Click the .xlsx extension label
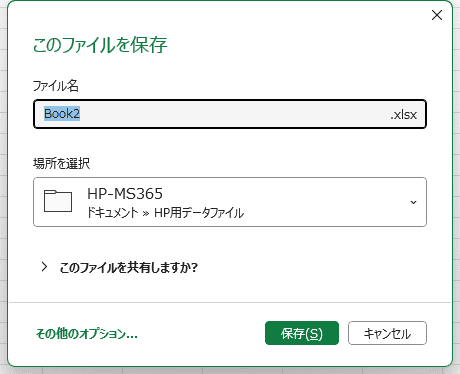The height and width of the screenshot is (374, 460). tap(404, 115)
